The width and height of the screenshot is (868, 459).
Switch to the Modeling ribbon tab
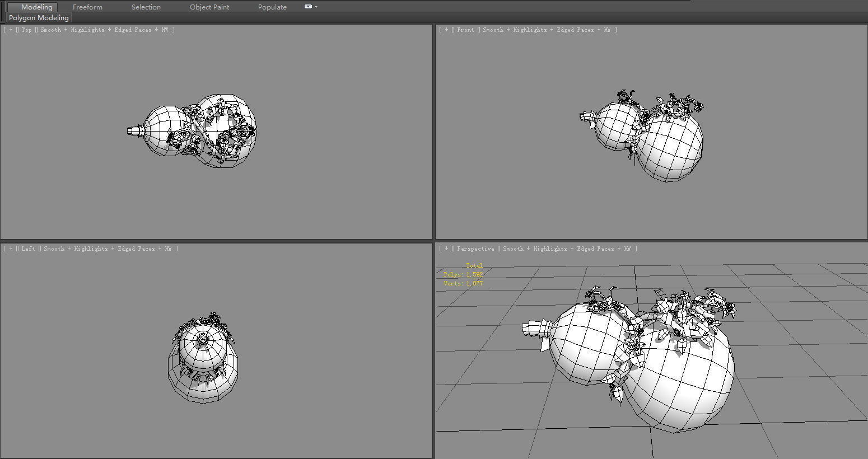click(36, 7)
